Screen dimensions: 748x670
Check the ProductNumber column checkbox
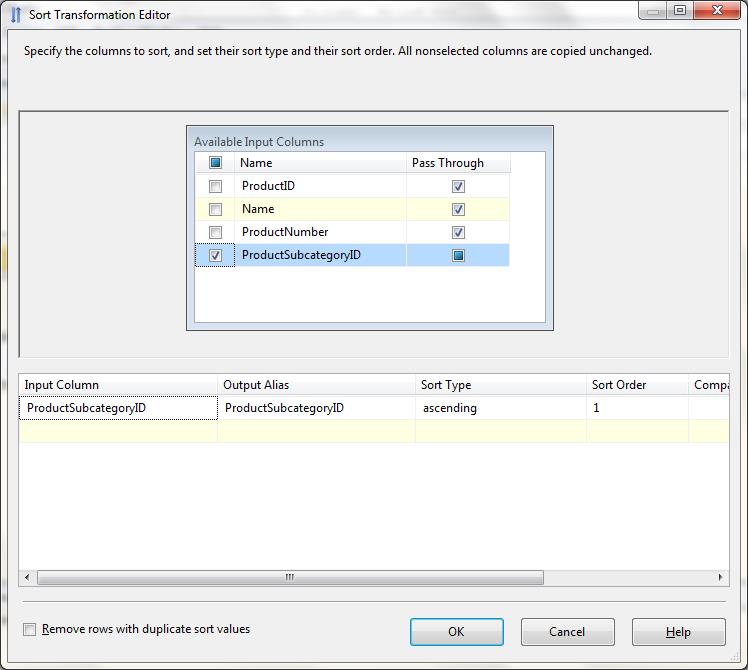point(215,232)
